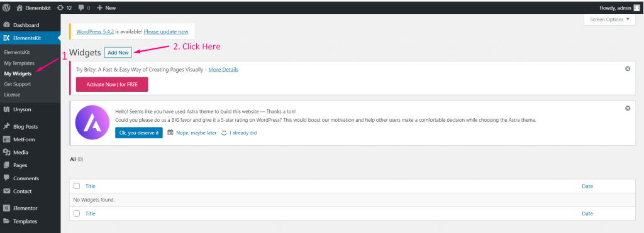Expand the Screen Options dropdown
644x233 pixels.
click(609, 19)
